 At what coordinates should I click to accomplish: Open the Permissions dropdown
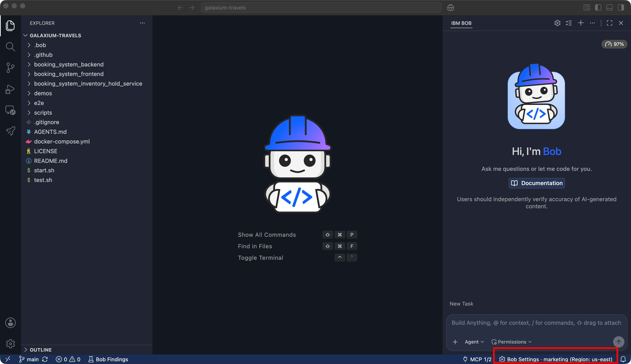click(x=511, y=342)
